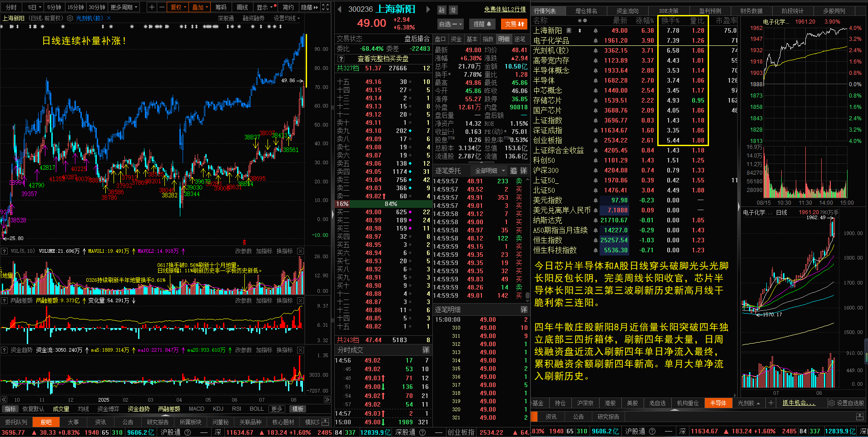Open chart settings gear next to 上海新阳 title
868x437 pixels.
(x=70, y=18)
